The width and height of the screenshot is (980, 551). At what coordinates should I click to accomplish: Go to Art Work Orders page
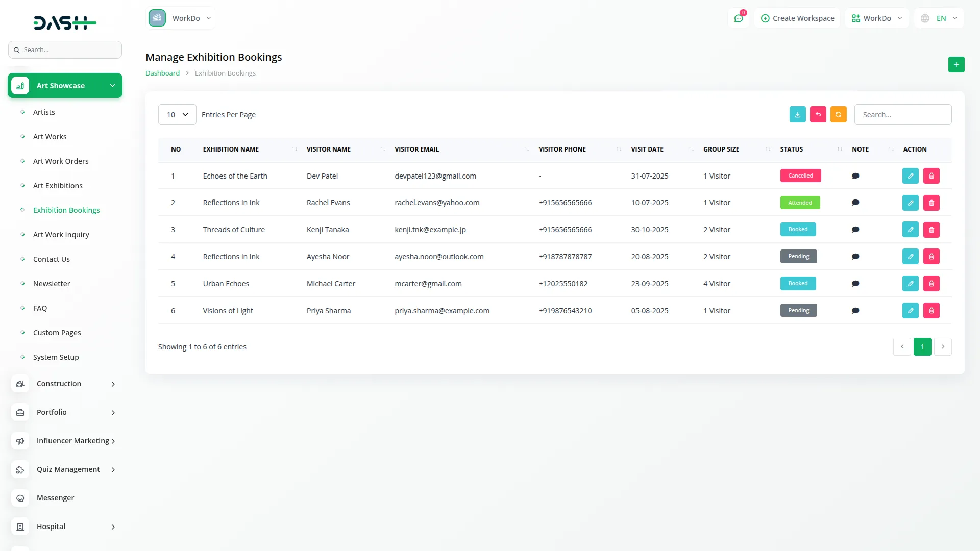(61, 161)
